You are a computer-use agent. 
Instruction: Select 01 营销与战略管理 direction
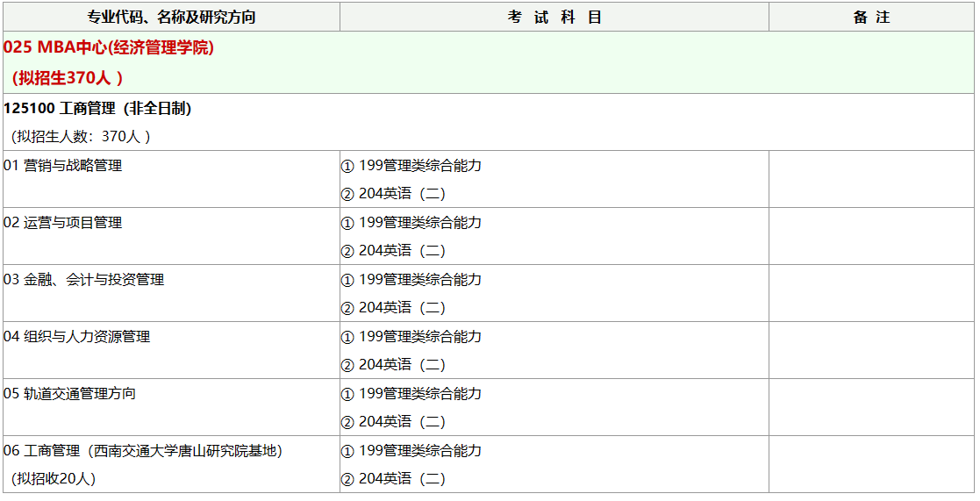click(62, 166)
